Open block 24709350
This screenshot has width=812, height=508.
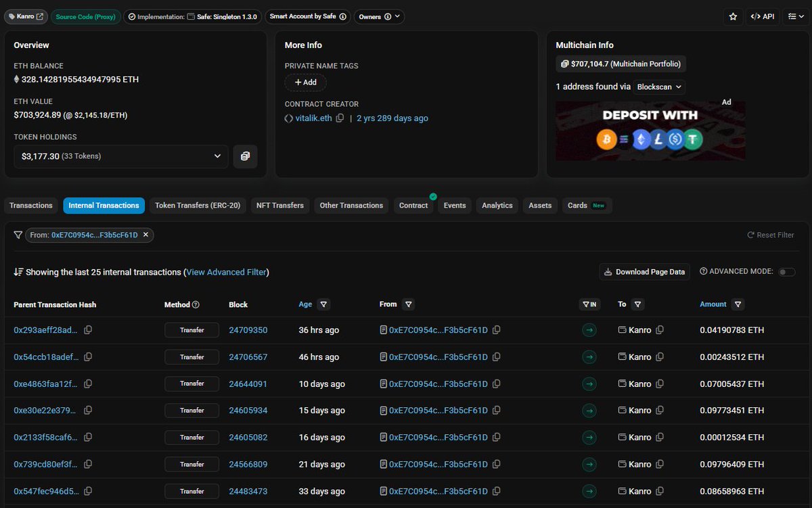pyautogui.click(x=248, y=330)
